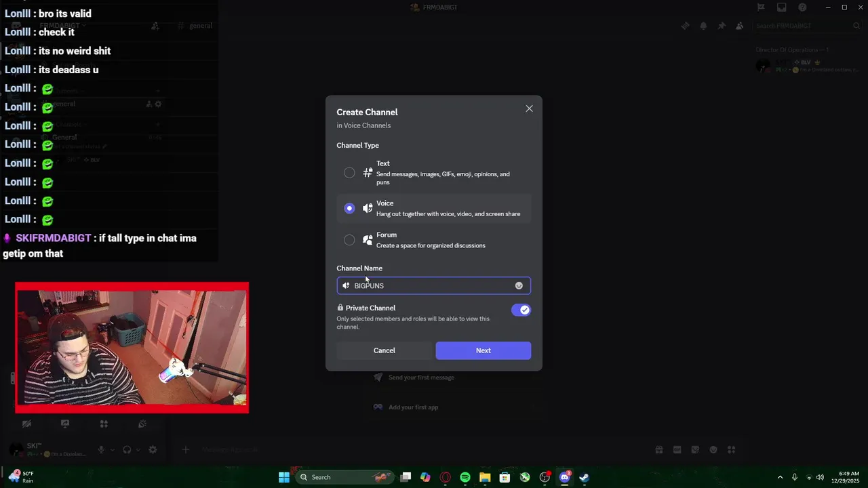This screenshot has height=488, width=868.
Task: Open the sticker picker in message bar
Action: coord(695,449)
